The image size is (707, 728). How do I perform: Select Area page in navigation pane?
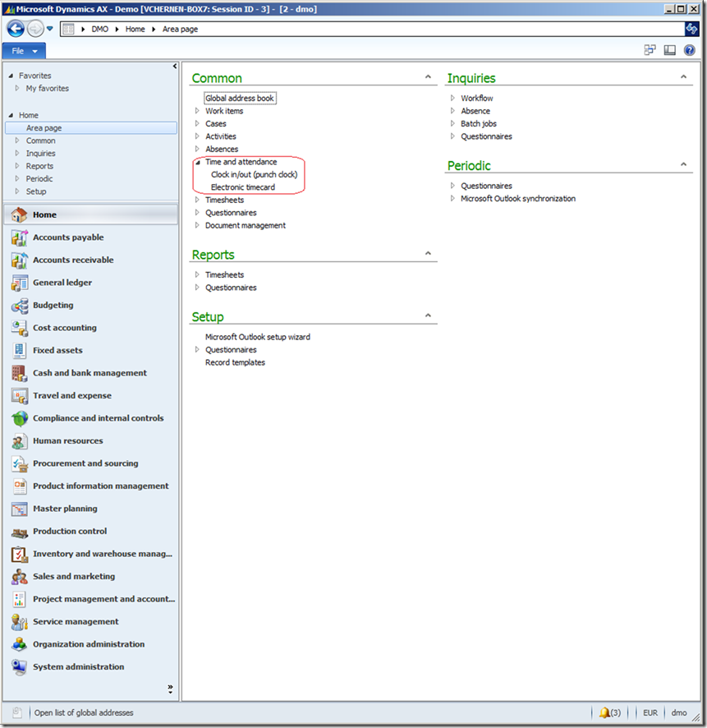[x=44, y=128]
